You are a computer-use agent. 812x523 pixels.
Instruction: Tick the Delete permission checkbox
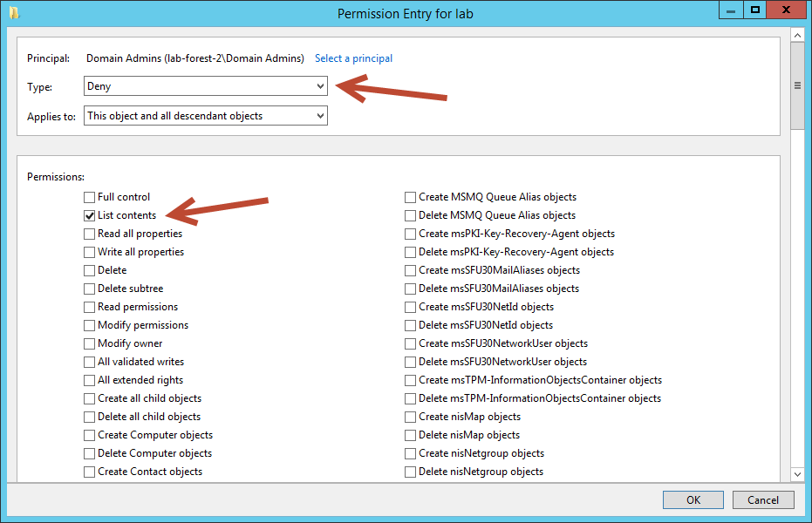tap(90, 270)
